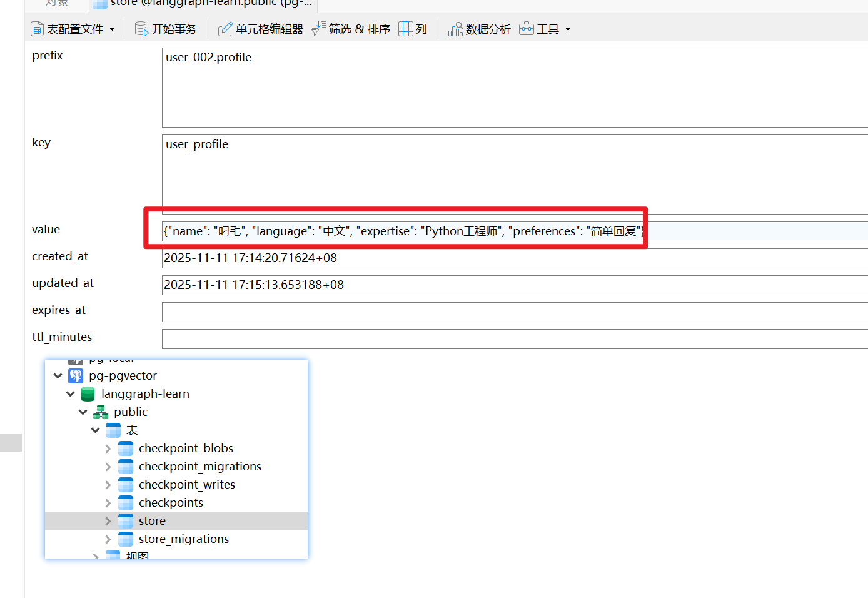Switch to the 对象 objects tab
The height and width of the screenshot is (598, 868).
coord(57,3)
